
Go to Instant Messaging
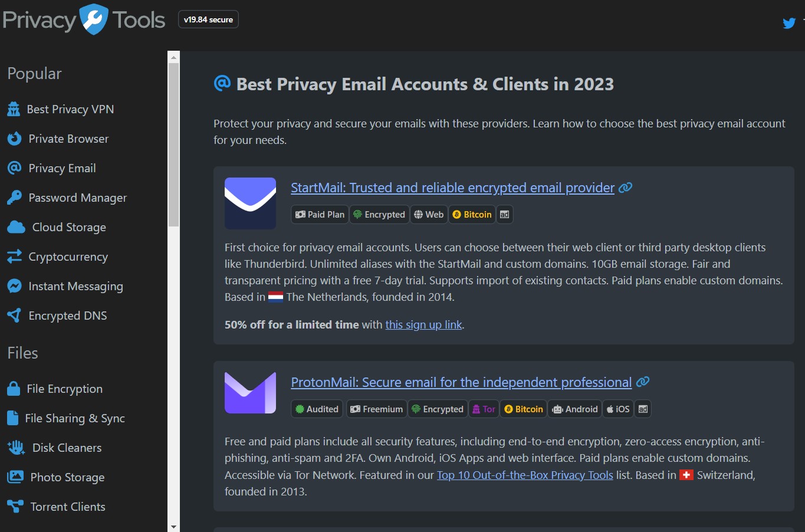click(x=65, y=286)
